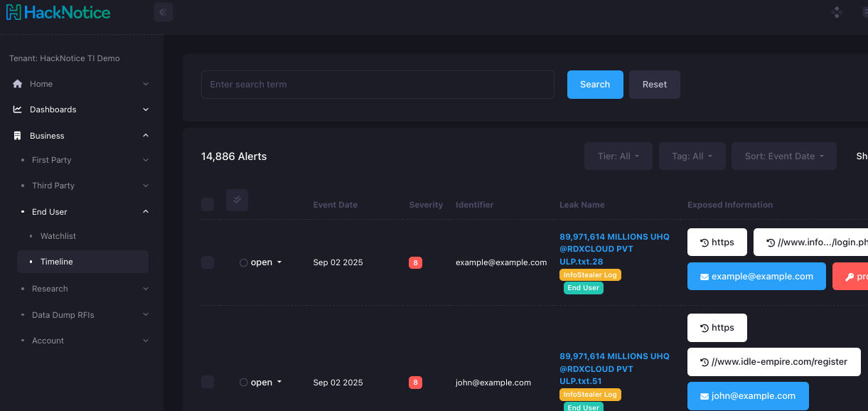This screenshot has width=868, height=411.
Task: Open the Sort: Event Date dropdown
Action: coord(783,156)
